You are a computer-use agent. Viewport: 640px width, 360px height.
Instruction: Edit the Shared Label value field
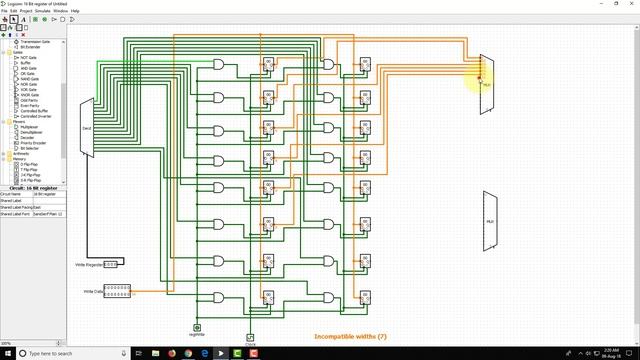point(49,201)
